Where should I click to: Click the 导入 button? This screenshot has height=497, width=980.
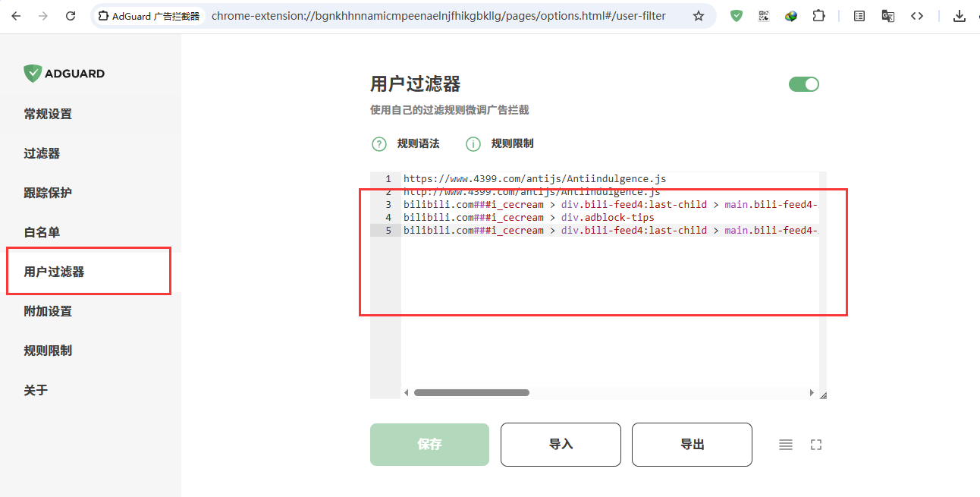(x=561, y=445)
